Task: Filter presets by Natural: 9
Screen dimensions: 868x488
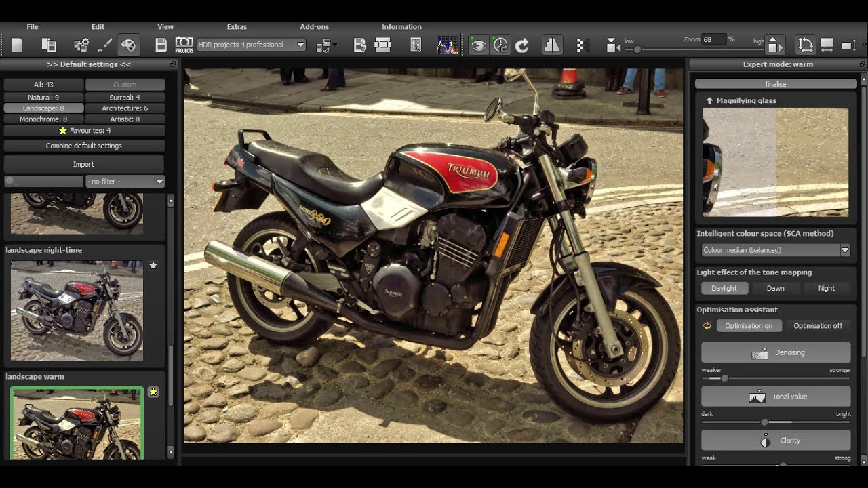Action: point(44,98)
